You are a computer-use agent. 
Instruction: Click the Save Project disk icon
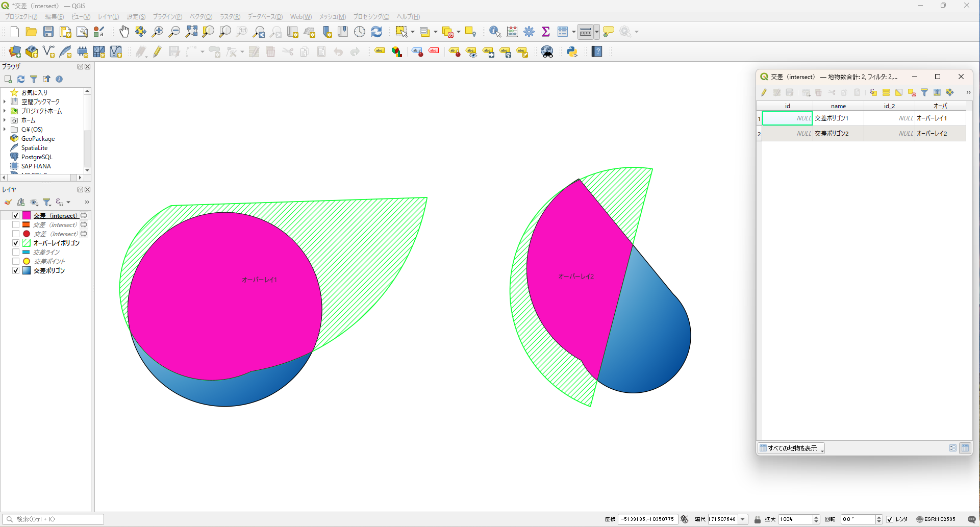pyautogui.click(x=48, y=32)
